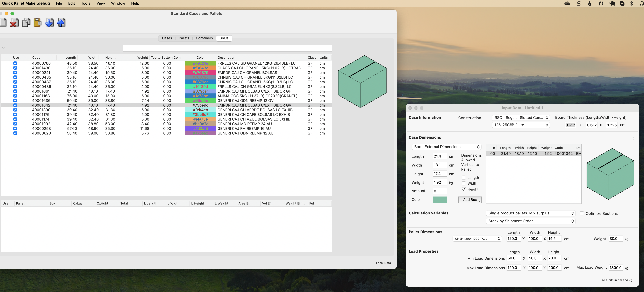
Task: Uncheck Use for code 40001042
Action: pyautogui.click(x=15, y=105)
